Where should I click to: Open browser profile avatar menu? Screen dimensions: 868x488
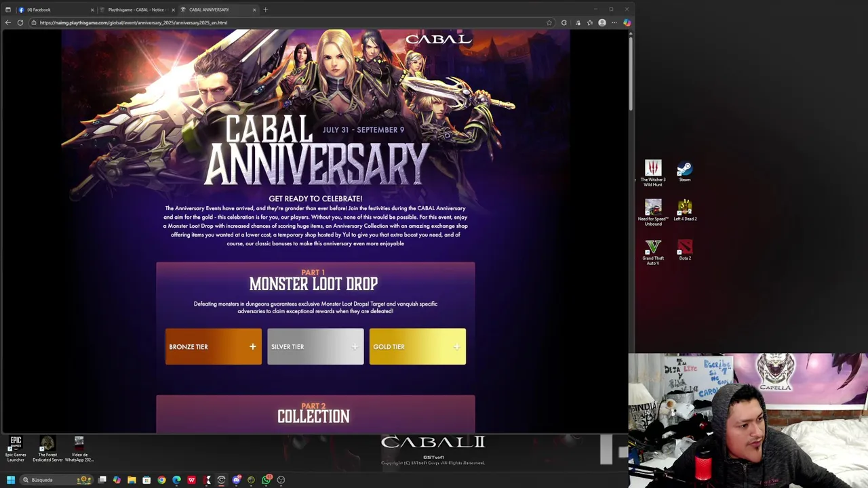click(602, 22)
